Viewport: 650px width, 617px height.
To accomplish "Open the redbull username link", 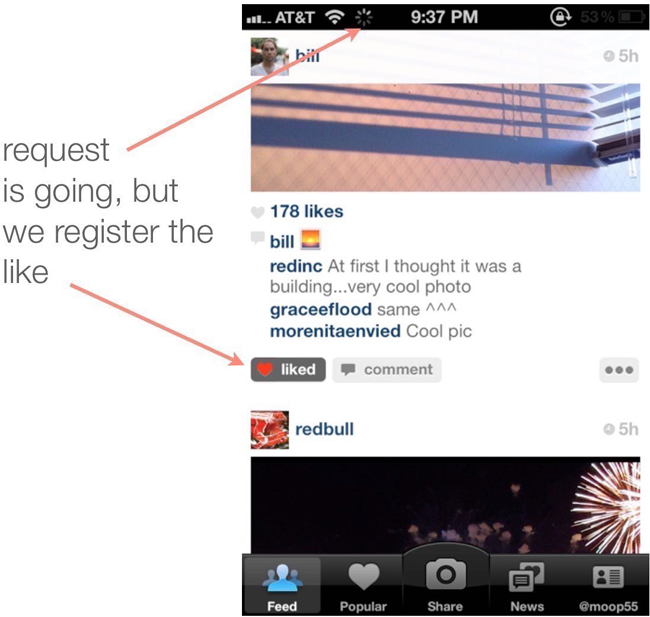I will [x=324, y=429].
